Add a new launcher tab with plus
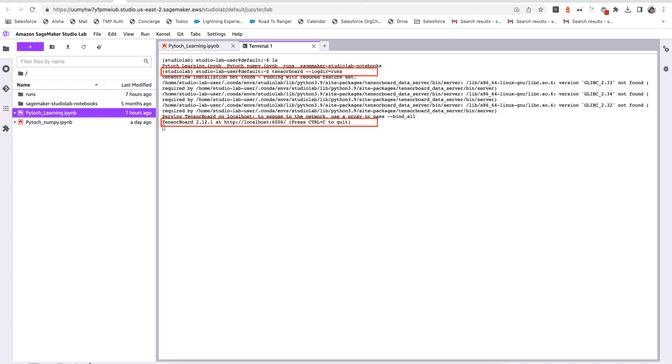The image size is (672, 364). coord(324,46)
